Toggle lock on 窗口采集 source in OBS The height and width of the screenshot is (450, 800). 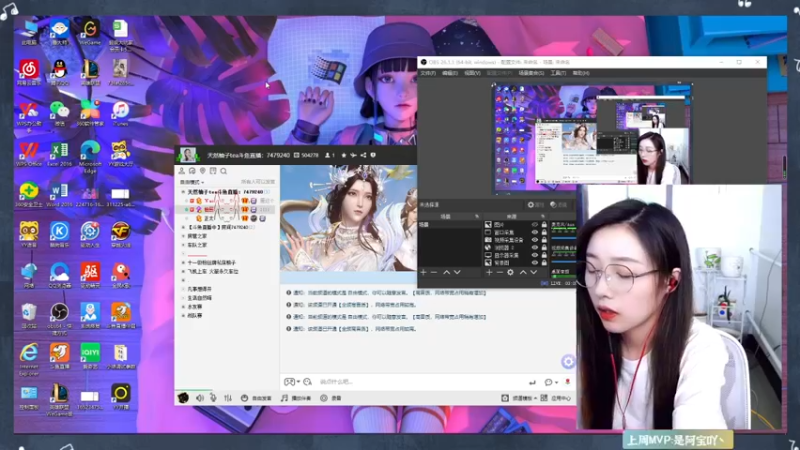544,232
